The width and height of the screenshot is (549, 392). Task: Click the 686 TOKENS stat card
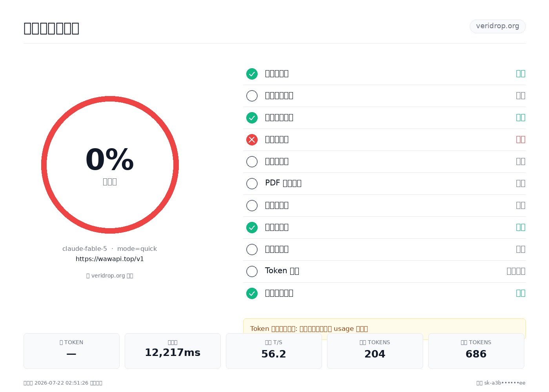(x=476, y=351)
